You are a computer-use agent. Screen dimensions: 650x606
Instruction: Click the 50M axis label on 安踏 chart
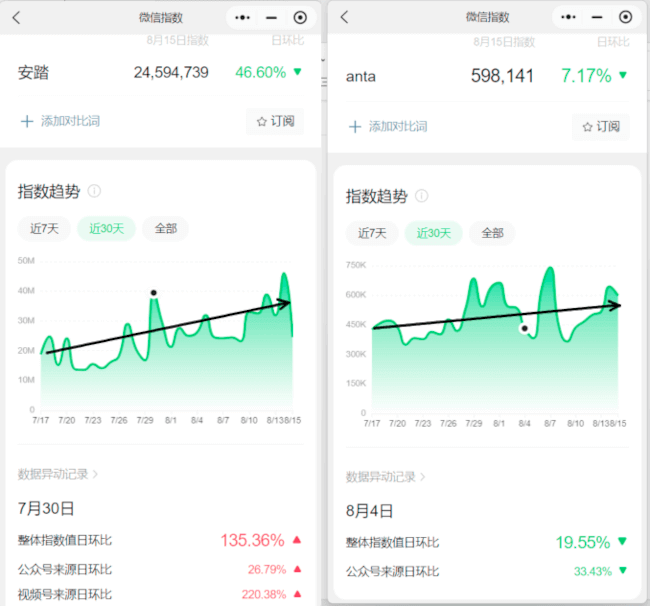point(26,260)
